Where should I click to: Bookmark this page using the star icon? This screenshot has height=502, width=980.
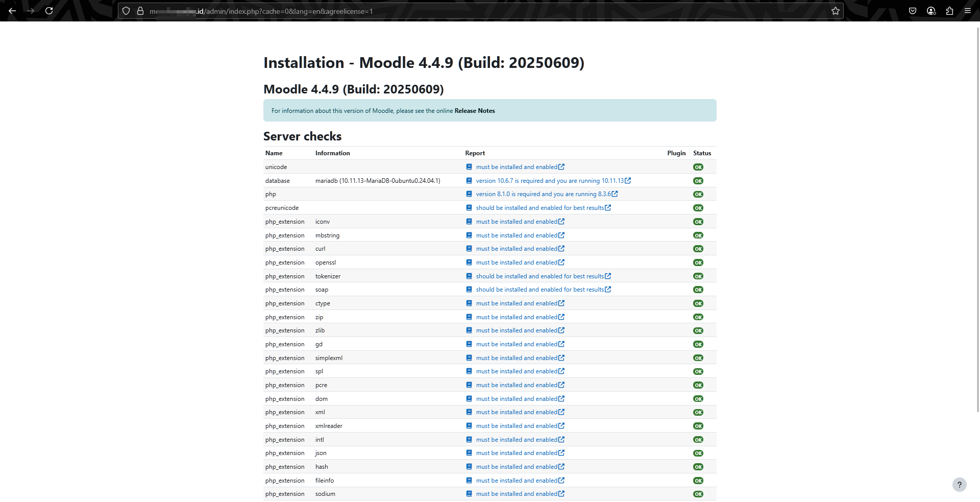[x=836, y=11]
